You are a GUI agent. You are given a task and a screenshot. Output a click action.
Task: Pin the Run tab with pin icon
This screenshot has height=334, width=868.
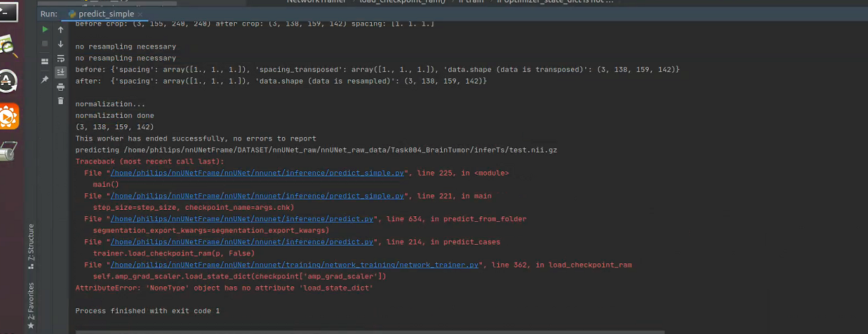45,79
